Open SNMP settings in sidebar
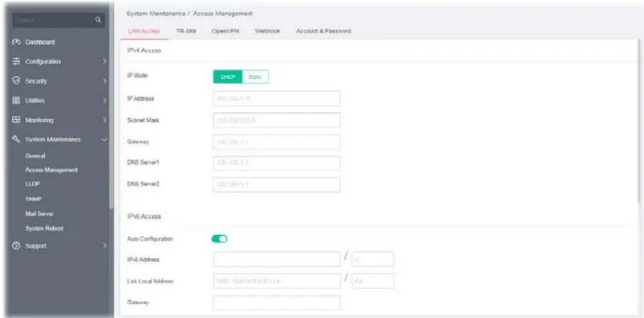The height and width of the screenshot is (318, 644). pos(32,199)
